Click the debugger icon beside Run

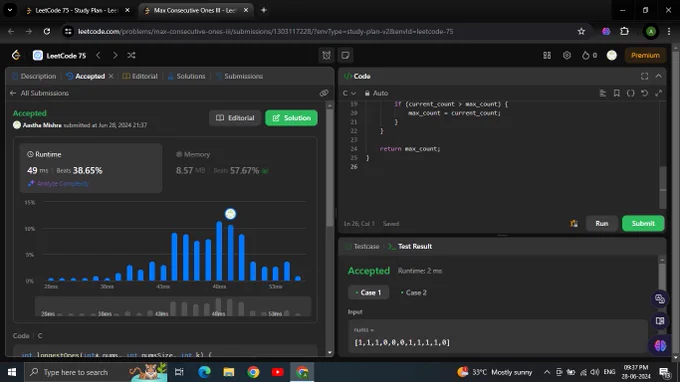pyautogui.click(x=574, y=223)
